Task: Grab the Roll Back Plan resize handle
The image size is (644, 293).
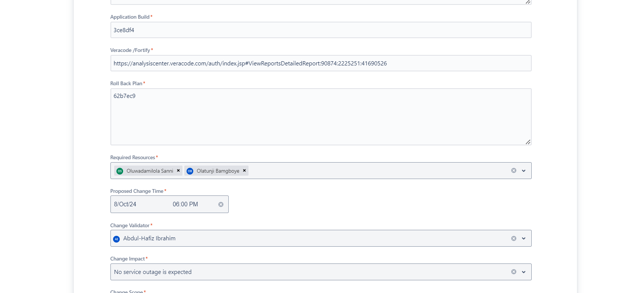Action: pyautogui.click(x=528, y=142)
